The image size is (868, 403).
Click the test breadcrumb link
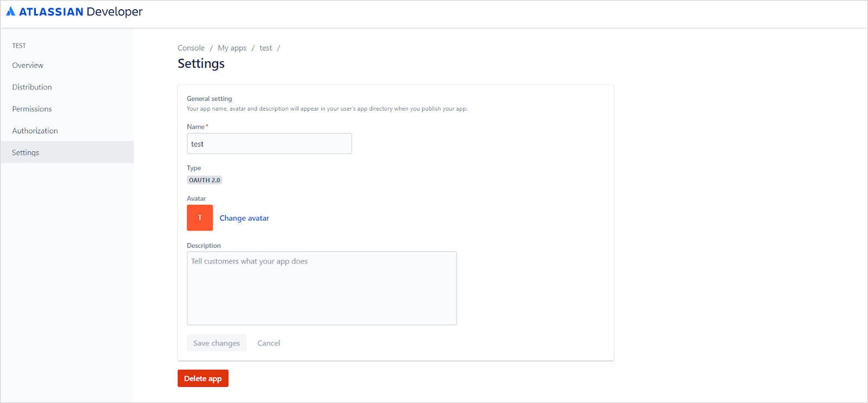point(266,48)
